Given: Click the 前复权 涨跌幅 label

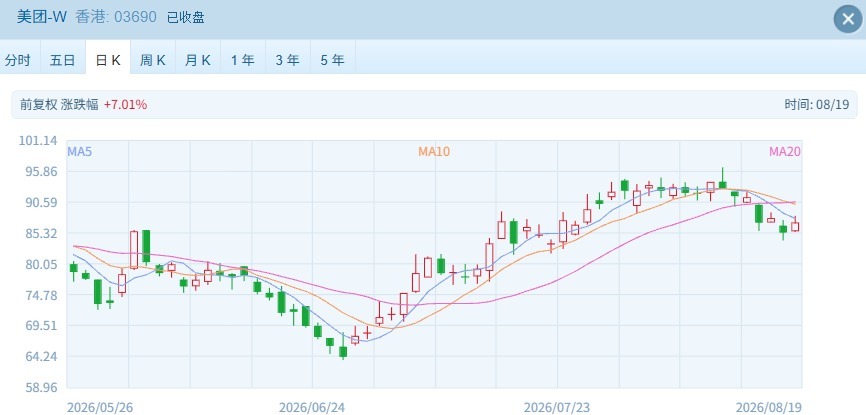Looking at the screenshot, I should click(x=59, y=104).
